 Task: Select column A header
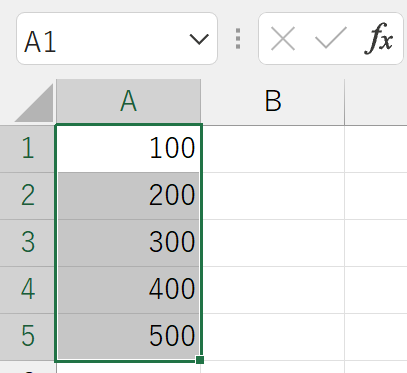(129, 101)
